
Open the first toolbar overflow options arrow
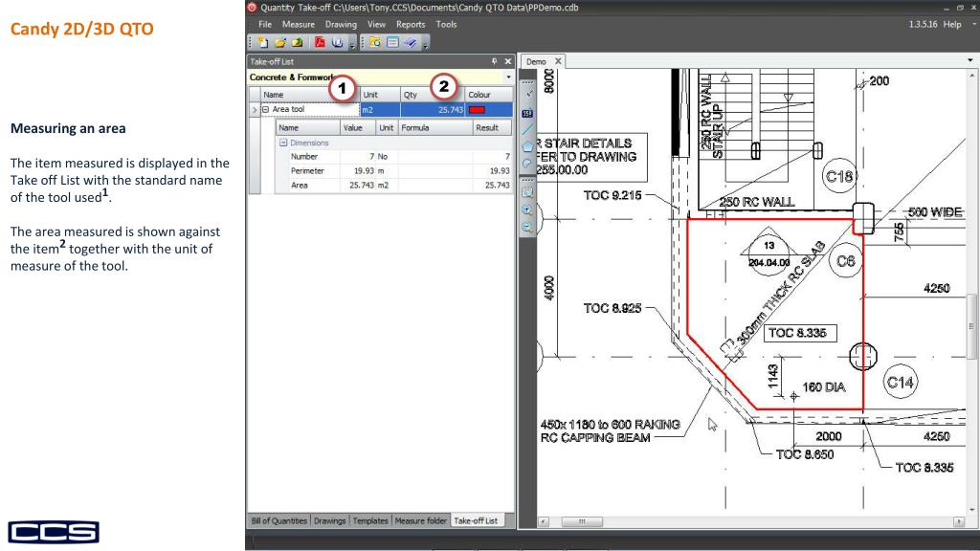coord(352,44)
